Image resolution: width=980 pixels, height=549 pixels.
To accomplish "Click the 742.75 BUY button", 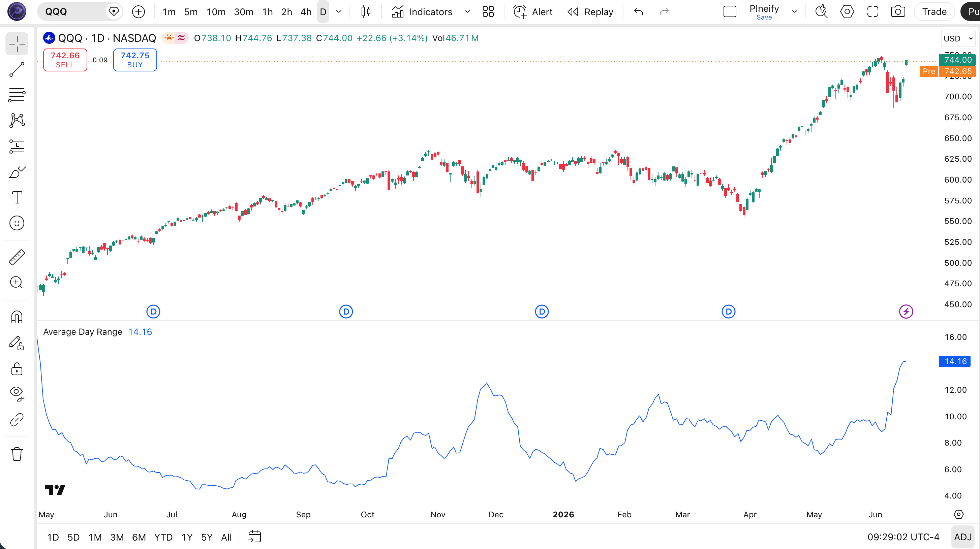I will (x=135, y=60).
